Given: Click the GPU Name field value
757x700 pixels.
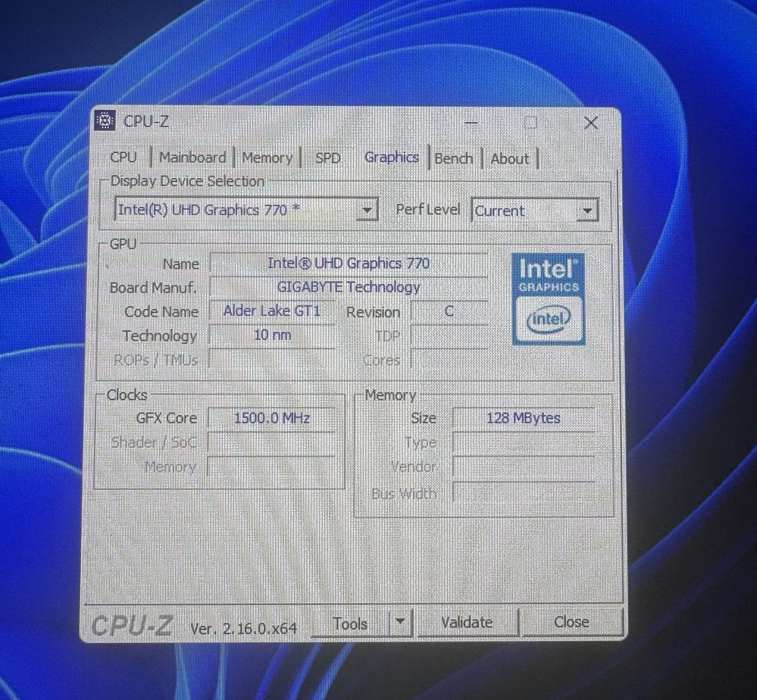Looking at the screenshot, I should pos(348,264).
